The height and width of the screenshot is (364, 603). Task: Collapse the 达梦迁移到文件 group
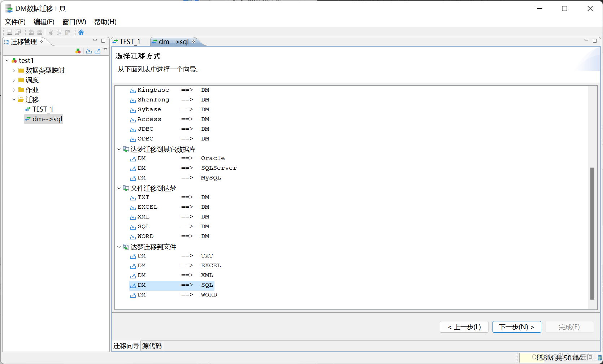(119, 247)
